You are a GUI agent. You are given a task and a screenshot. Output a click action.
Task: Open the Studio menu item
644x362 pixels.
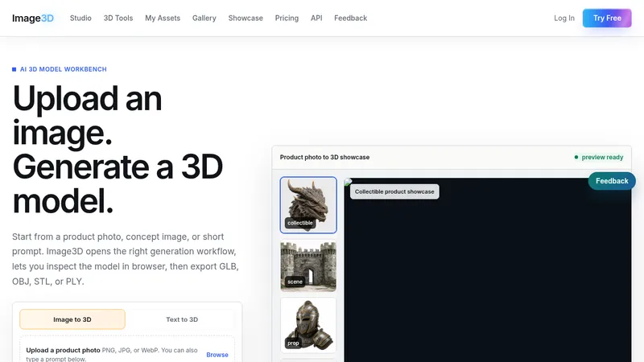(80, 18)
